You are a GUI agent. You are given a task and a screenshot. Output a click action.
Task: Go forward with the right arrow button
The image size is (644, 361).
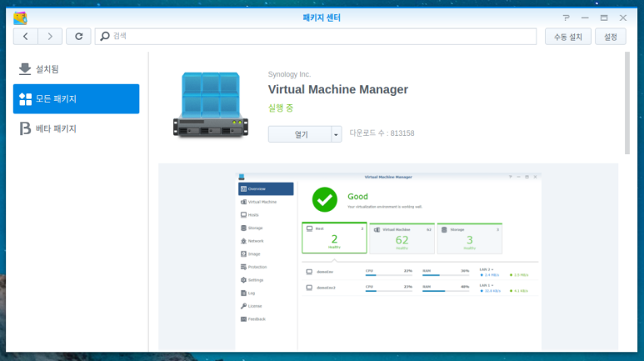[x=50, y=37]
